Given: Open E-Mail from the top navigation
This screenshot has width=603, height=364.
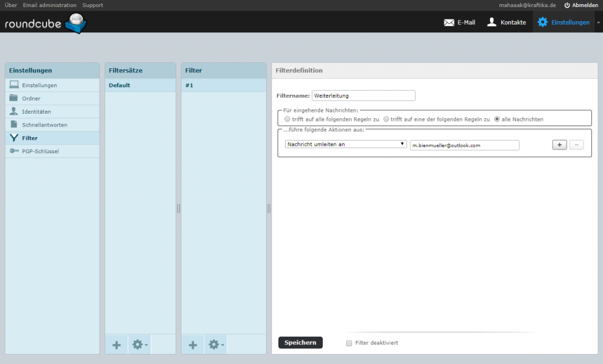Looking at the screenshot, I should click(x=459, y=22).
